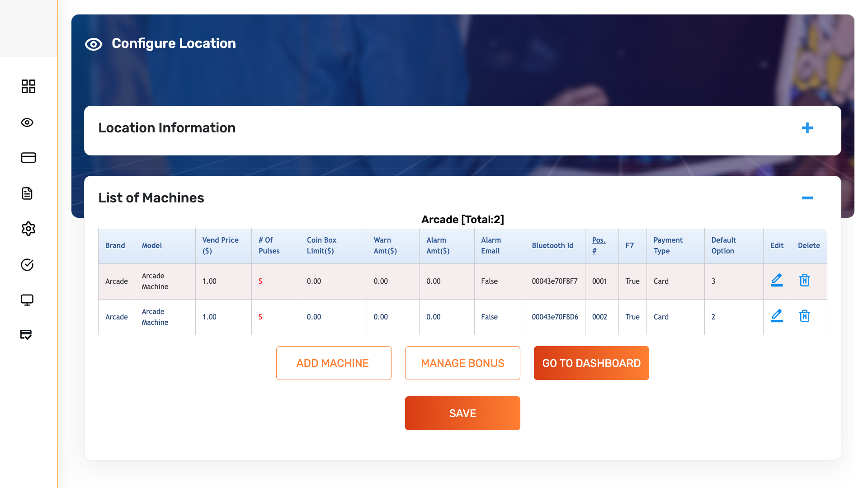
Task: Expand the Location Information section
Action: (807, 128)
